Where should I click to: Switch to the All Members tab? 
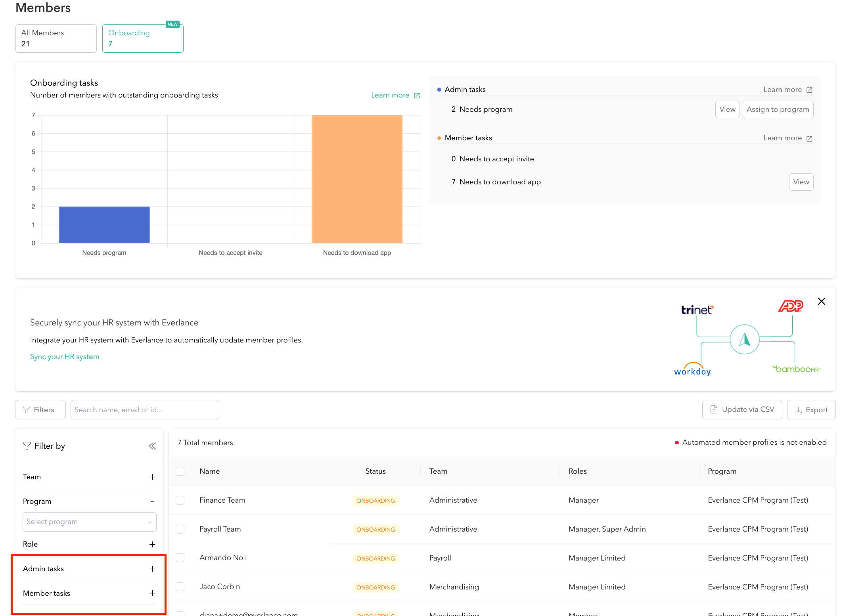[56, 38]
